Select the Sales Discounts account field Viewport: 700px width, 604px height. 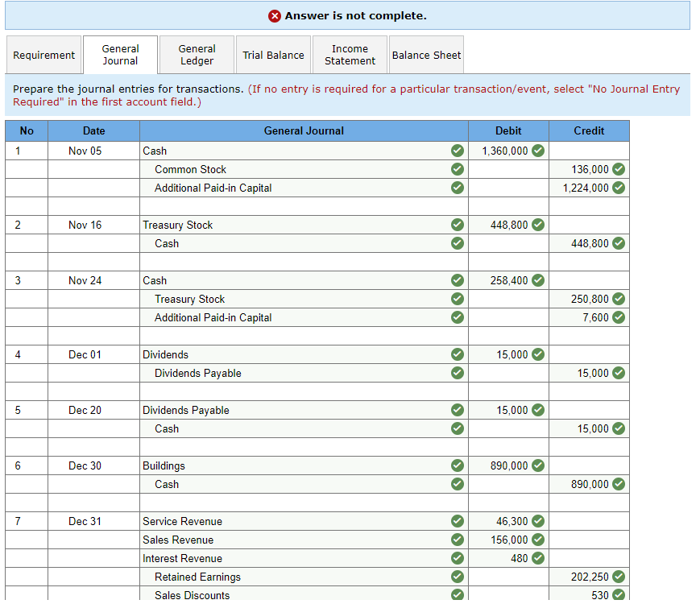304,594
